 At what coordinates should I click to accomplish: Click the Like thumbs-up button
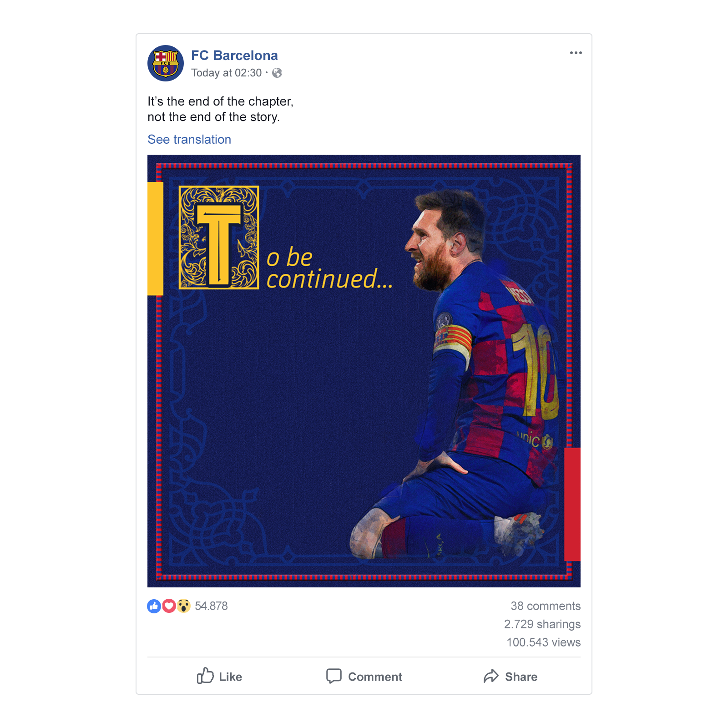click(x=219, y=676)
